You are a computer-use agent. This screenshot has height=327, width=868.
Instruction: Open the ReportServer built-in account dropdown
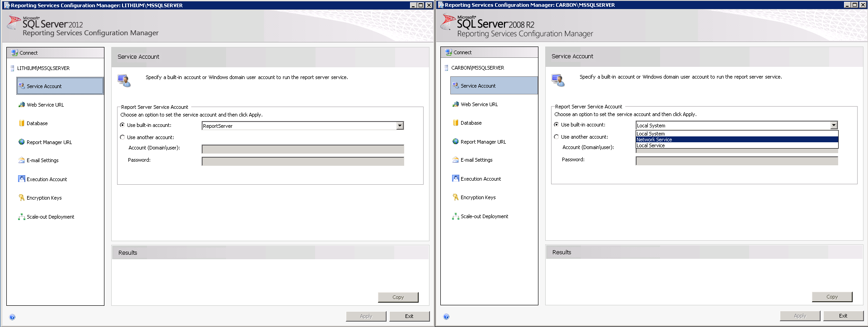click(400, 126)
